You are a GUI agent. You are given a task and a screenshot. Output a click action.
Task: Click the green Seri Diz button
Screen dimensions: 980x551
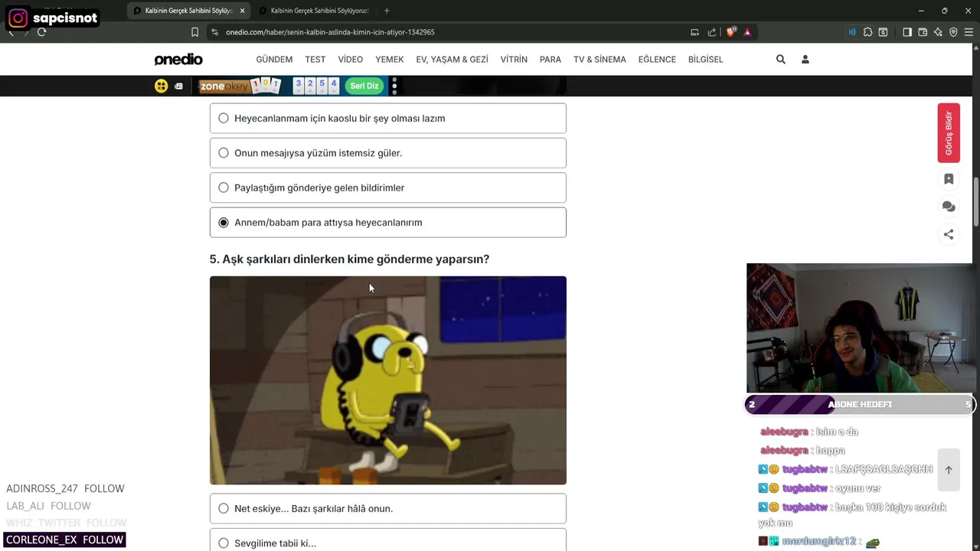(x=364, y=86)
